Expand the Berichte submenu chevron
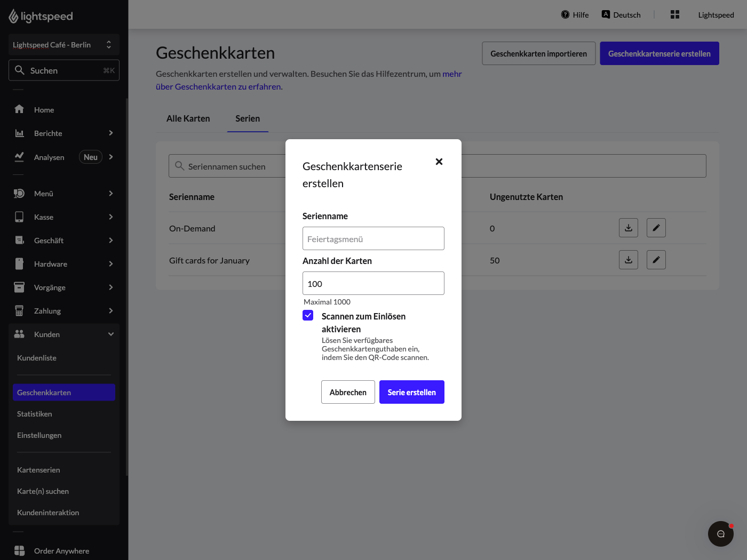747x560 pixels. point(111,133)
